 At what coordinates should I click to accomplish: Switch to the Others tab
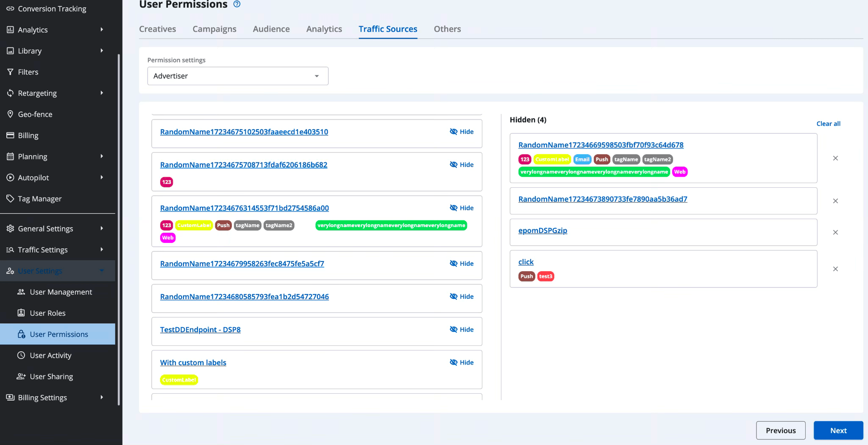[x=447, y=29]
